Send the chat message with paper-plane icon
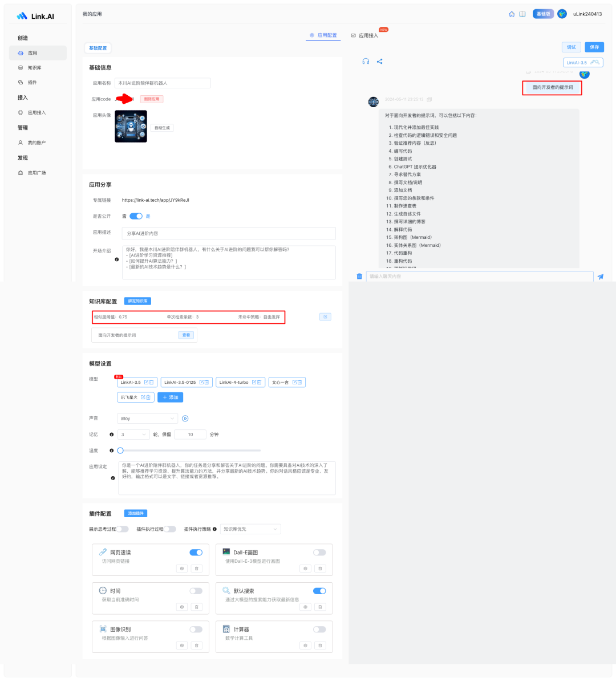 pyautogui.click(x=601, y=277)
